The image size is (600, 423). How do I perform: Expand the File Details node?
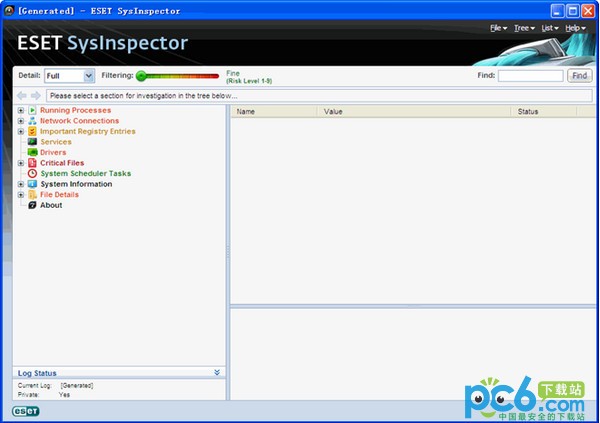[x=21, y=194]
